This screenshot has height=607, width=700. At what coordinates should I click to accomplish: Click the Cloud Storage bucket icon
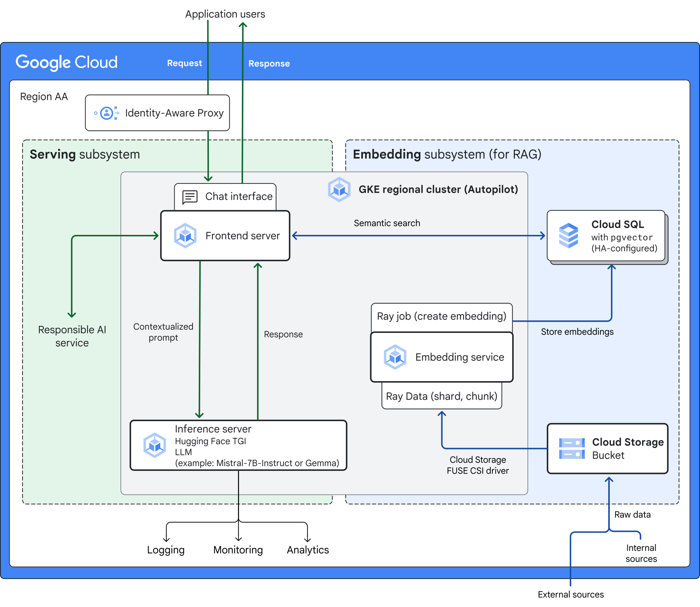[572, 448]
